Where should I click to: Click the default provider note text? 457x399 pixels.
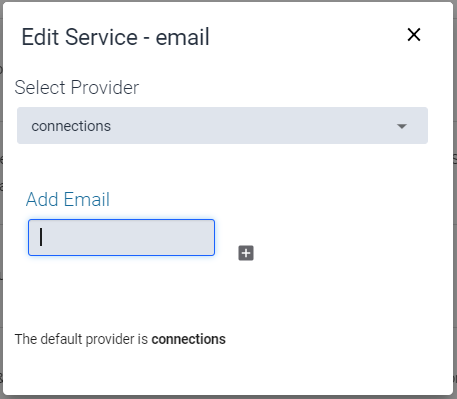[x=120, y=339]
